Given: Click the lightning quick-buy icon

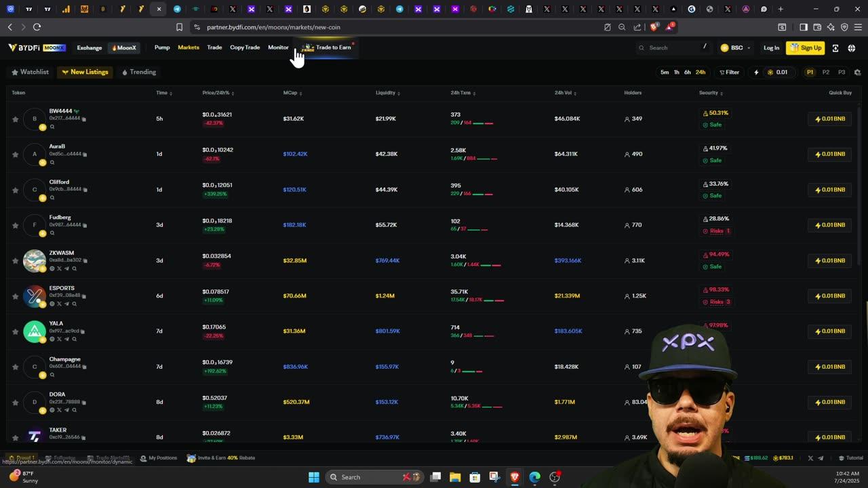Looking at the screenshot, I should [756, 73].
